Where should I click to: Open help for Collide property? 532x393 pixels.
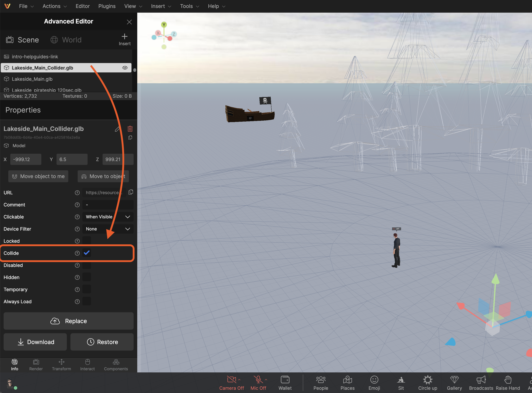click(77, 253)
